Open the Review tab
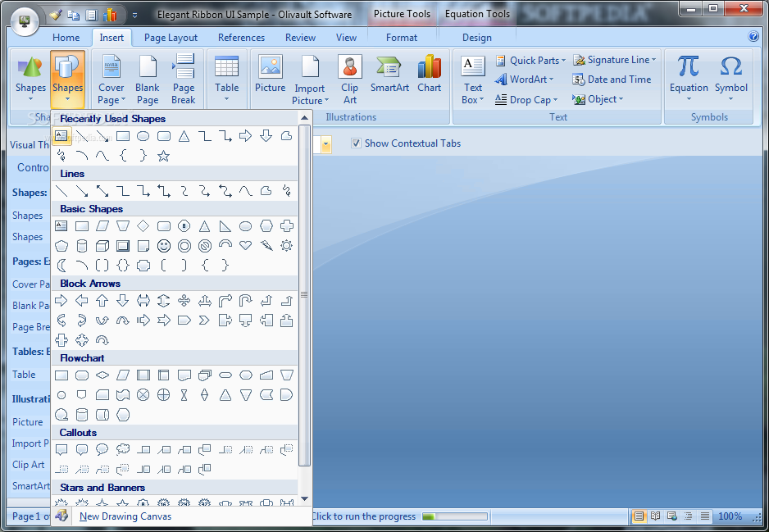The height and width of the screenshot is (532, 769). tap(300, 37)
